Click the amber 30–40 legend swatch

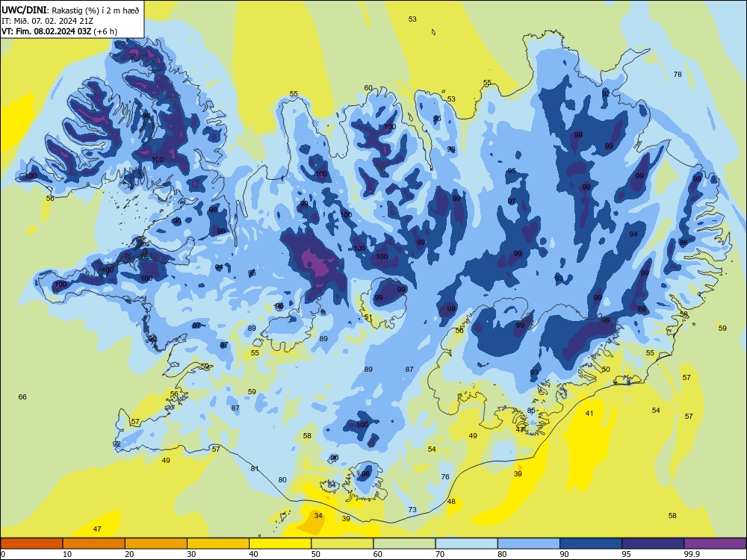pos(218,544)
